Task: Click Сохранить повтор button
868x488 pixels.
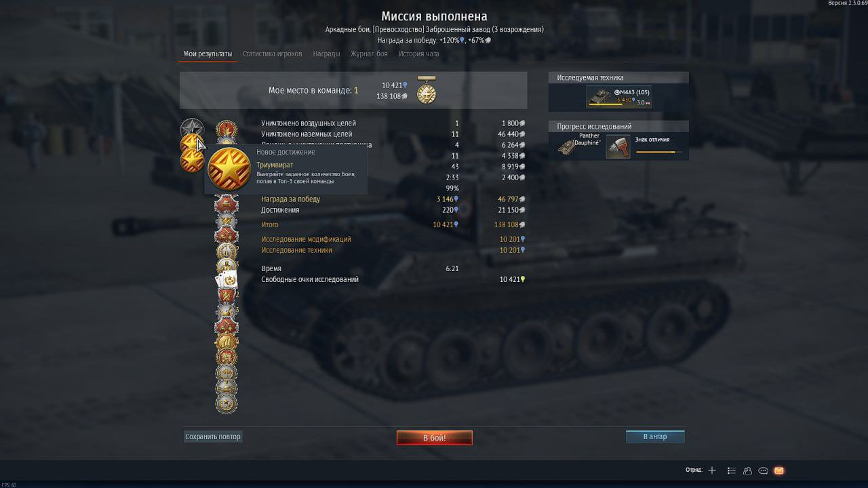Action: (x=213, y=436)
